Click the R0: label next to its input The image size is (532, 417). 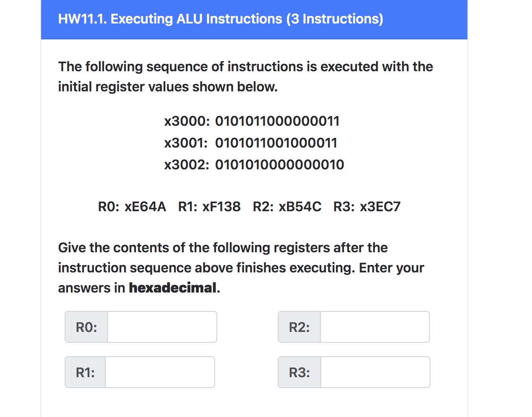click(85, 327)
